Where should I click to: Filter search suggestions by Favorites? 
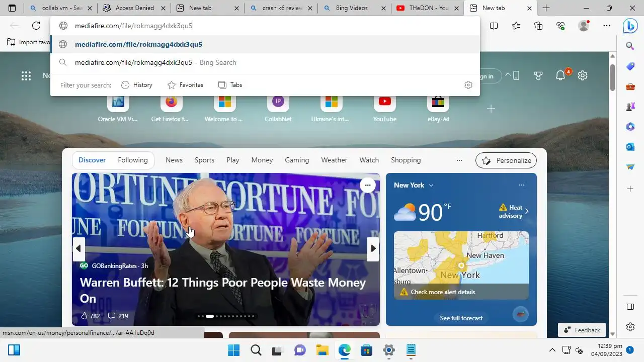click(x=185, y=85)
